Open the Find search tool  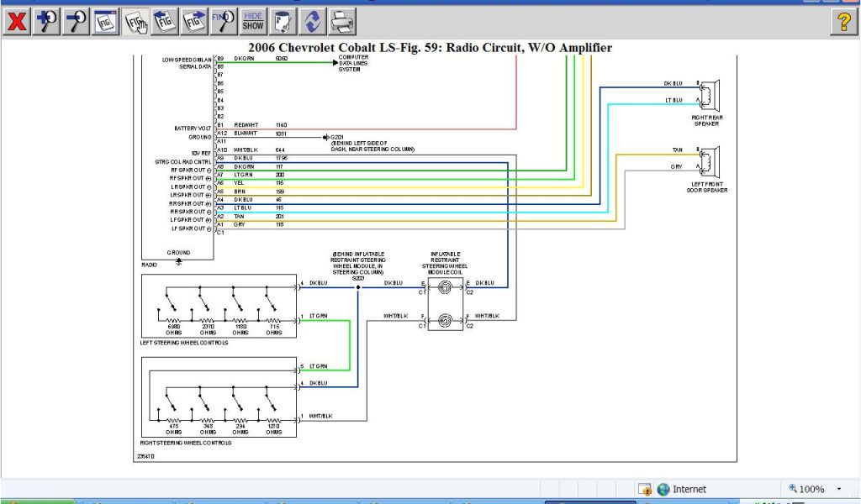click(x=224, y=21)
